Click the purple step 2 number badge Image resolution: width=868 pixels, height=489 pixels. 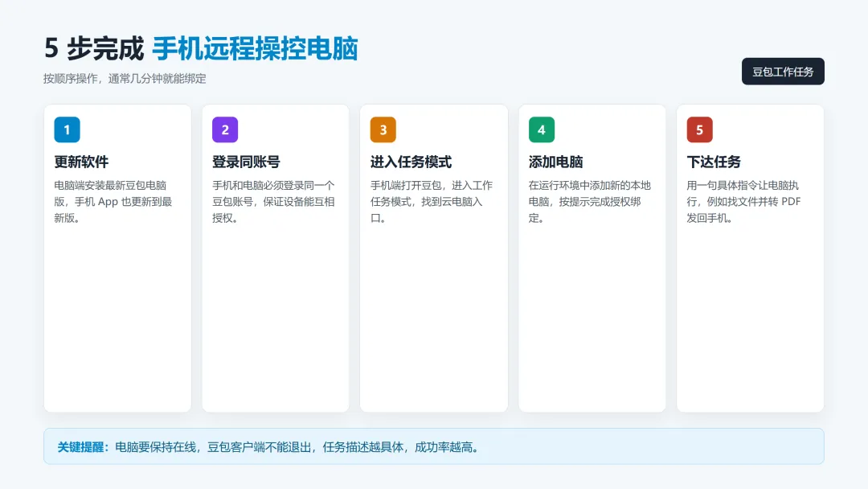pos(225,129)
